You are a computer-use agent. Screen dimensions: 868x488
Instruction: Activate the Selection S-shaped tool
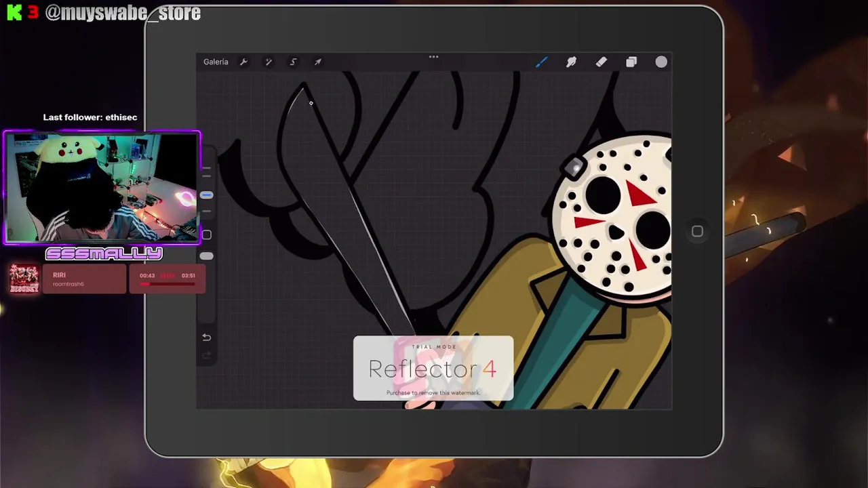pyautogui.click(x=293, y=62)
